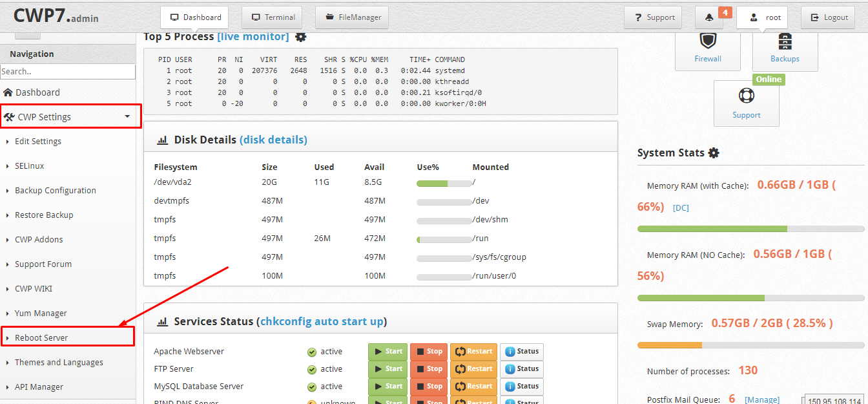868x404 pixels.
Task: Click the Memory RAM with Cache progress bar
Action: click(751, 229)
